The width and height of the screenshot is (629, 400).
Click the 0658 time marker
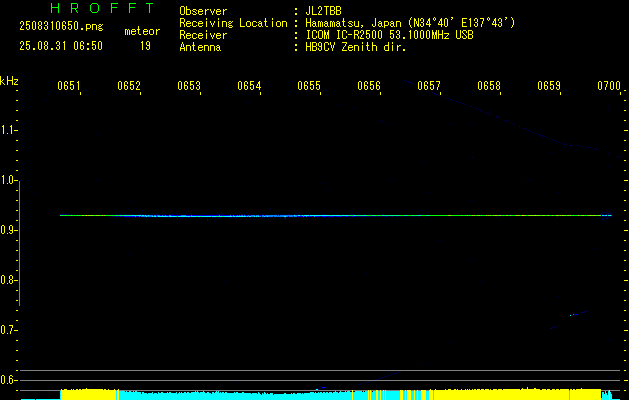(x=489, y=86)
